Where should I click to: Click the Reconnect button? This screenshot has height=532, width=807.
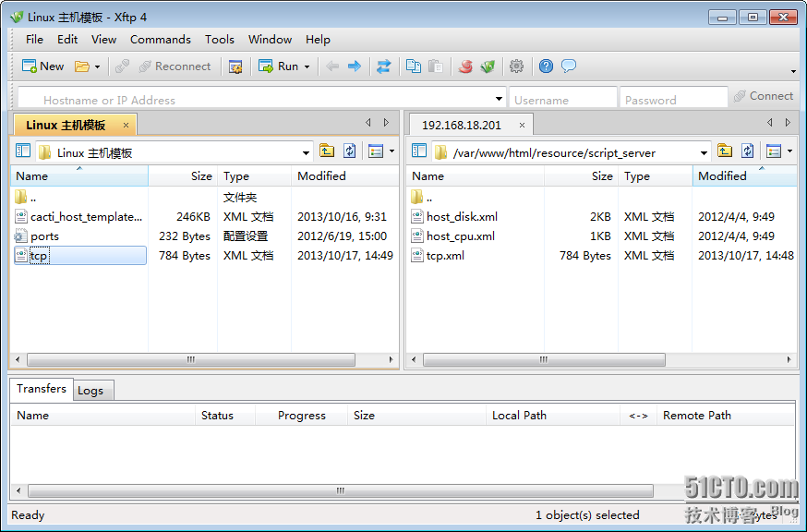tap(175, 66)
